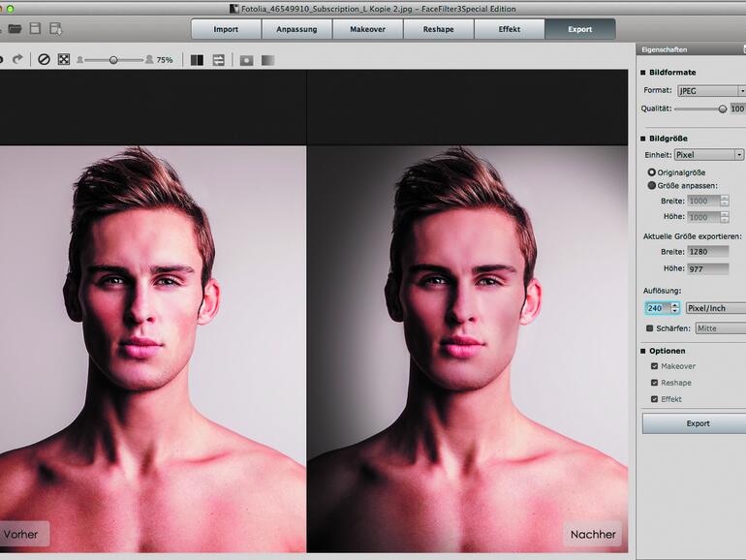Click the circle-slash reset icon
Image resolution: width=746 pixels, height=560 pixels.
click(44, 59)
